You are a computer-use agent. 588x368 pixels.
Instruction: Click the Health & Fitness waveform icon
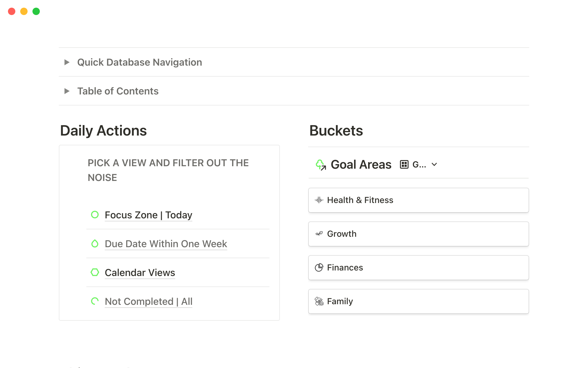click(x=319, y=200)
